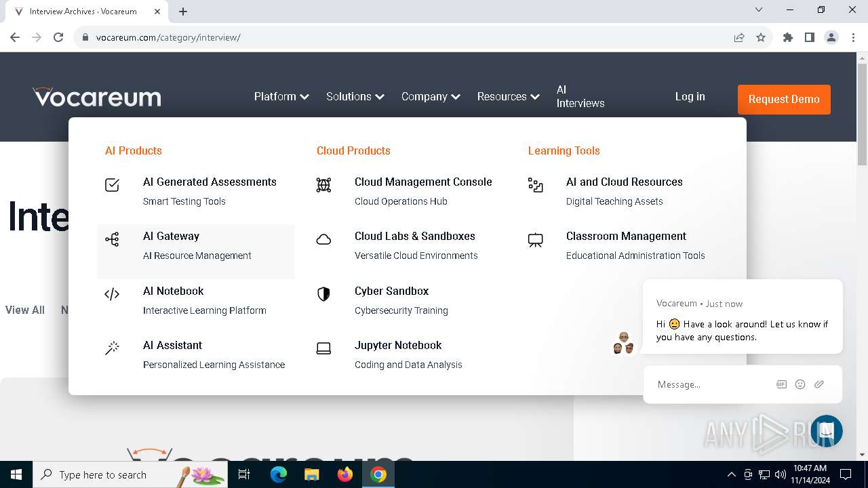868x488 pixels.
Task: Open the Chrome side panel
Action: pyautogui.click(x=810, y=37)
